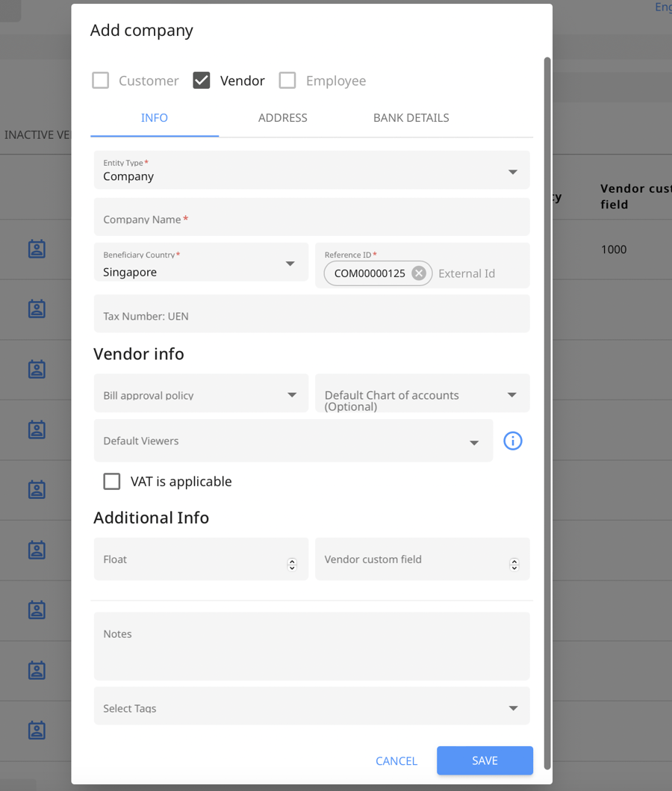Click the contact card icon on bottom vendor row
This screenshot has width=672, height=791.
click(x=37, y=730)
